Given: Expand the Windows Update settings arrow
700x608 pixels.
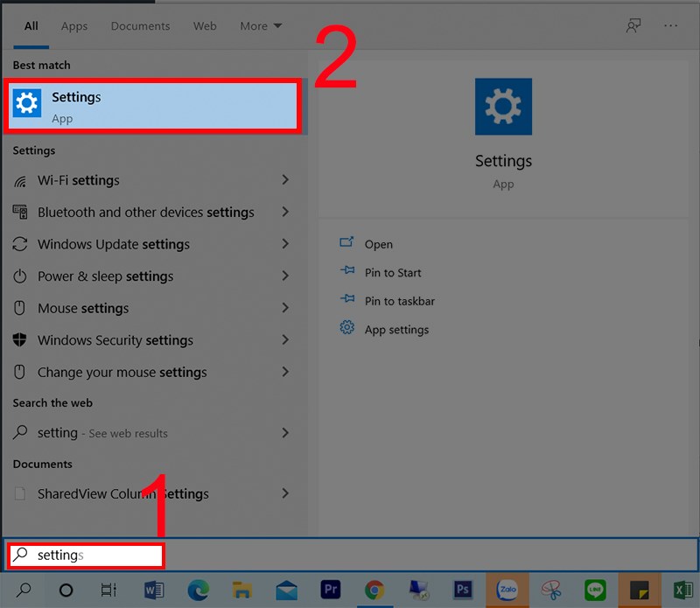Looking at the screenshot, I should [x=285, y=244].
